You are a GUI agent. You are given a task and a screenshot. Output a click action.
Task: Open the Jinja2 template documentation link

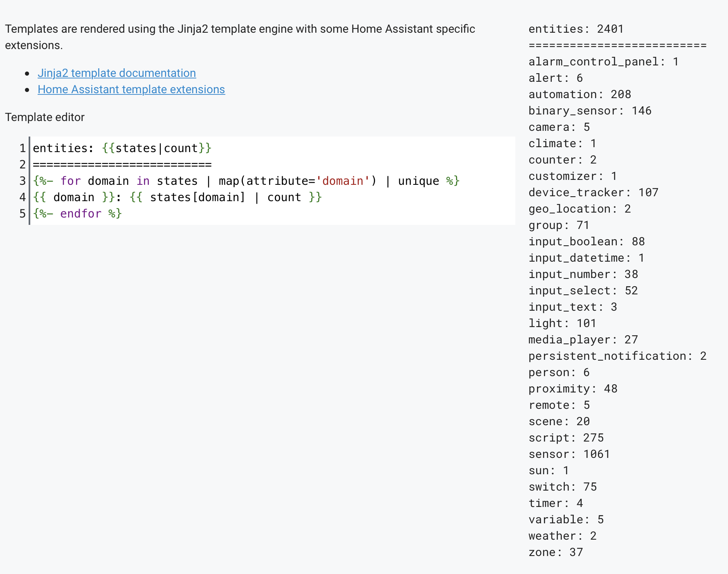pos(117,73)
